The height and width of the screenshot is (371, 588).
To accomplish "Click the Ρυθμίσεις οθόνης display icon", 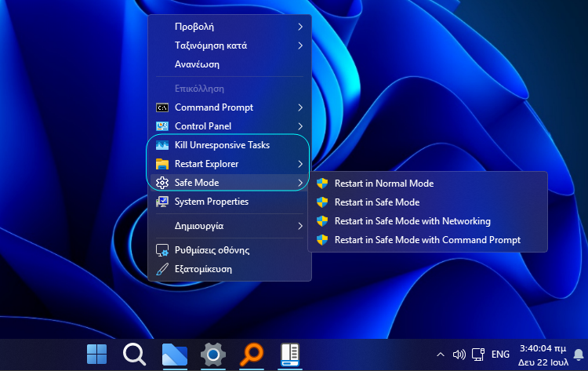I will 162,250.
